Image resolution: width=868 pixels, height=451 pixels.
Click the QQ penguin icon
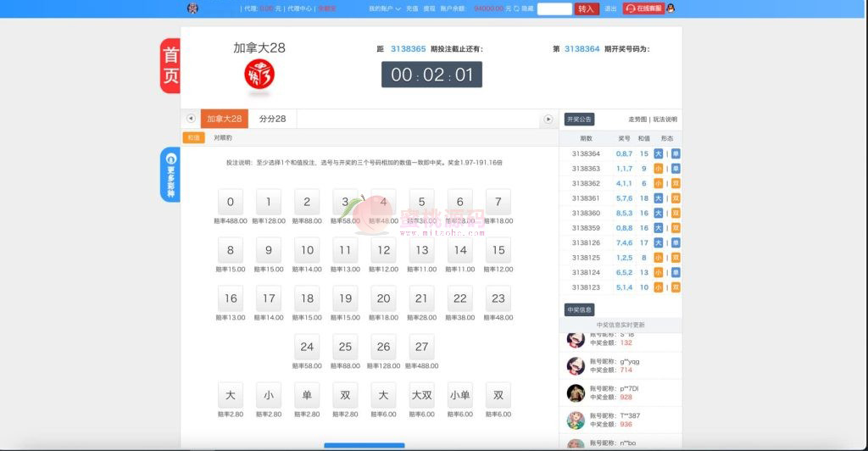[670, 8]
